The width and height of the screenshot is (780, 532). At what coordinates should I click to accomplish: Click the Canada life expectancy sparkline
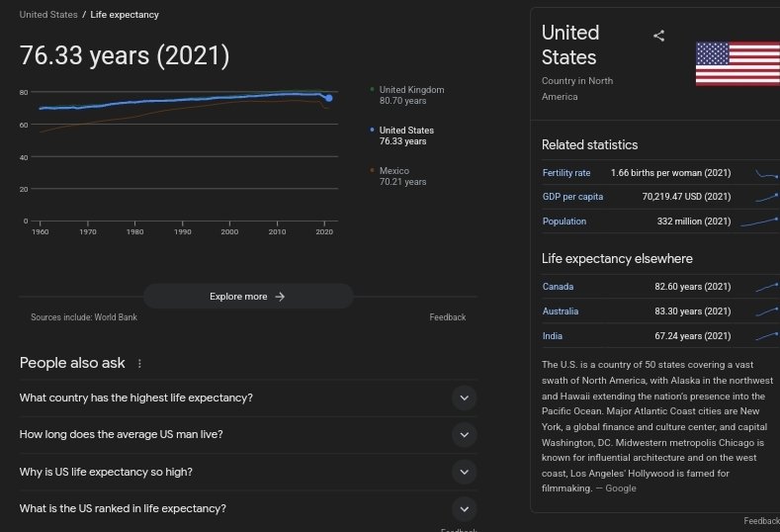[x=766, y=287]
